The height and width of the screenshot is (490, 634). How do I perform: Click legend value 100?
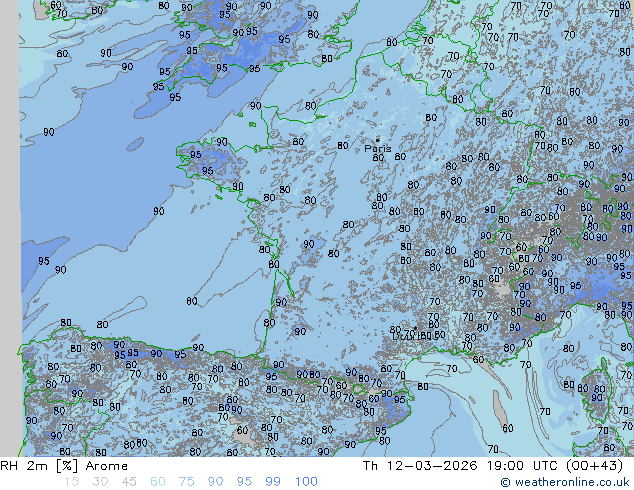pyautogui.click(x=306, y=482)
